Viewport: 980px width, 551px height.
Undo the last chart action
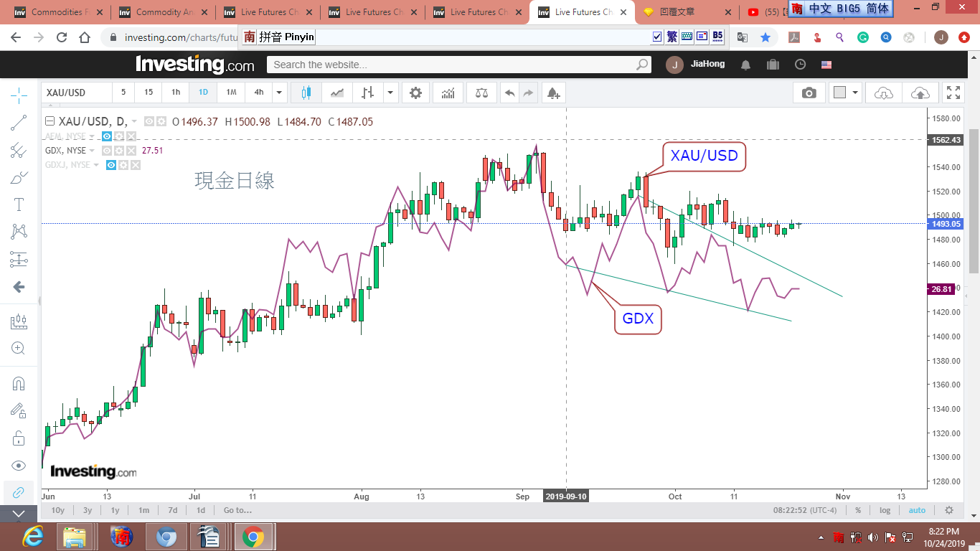click(x=509, y=93)
